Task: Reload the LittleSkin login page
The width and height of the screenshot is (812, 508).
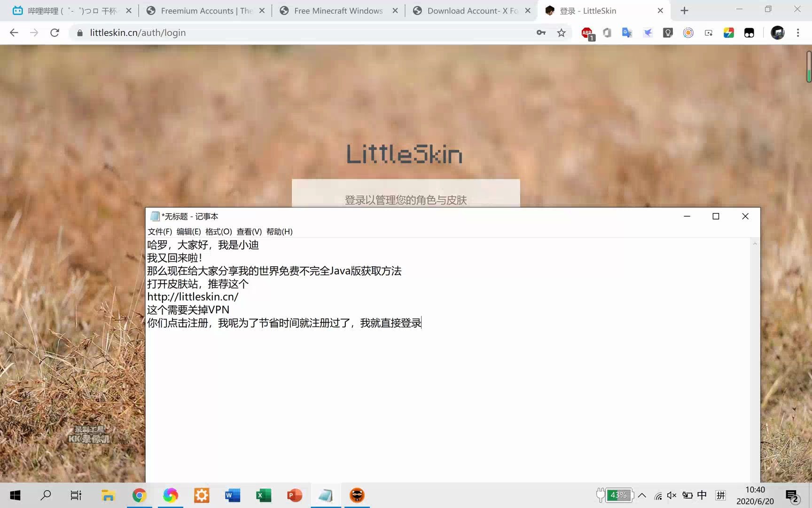Action: click(55, 32)
